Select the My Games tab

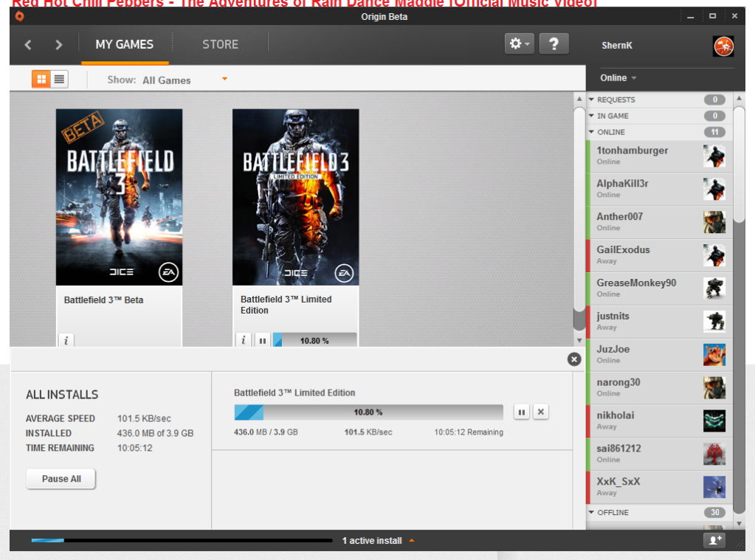click(124, 44)
